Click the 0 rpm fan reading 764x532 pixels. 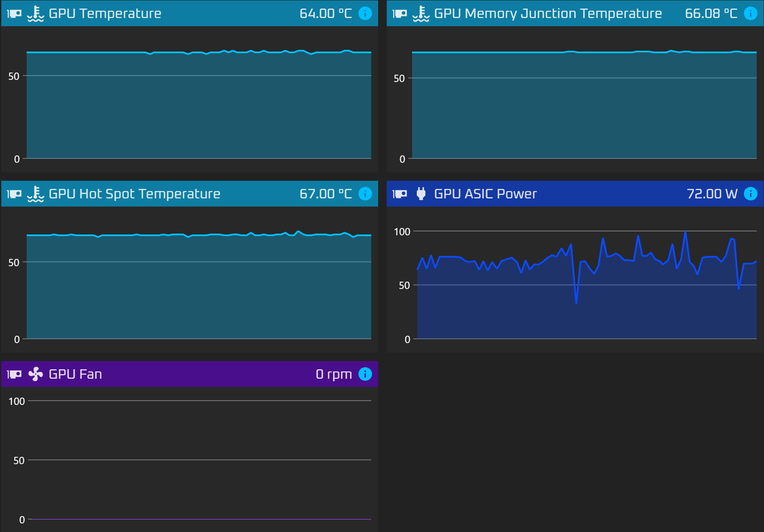tap(333, 374)
